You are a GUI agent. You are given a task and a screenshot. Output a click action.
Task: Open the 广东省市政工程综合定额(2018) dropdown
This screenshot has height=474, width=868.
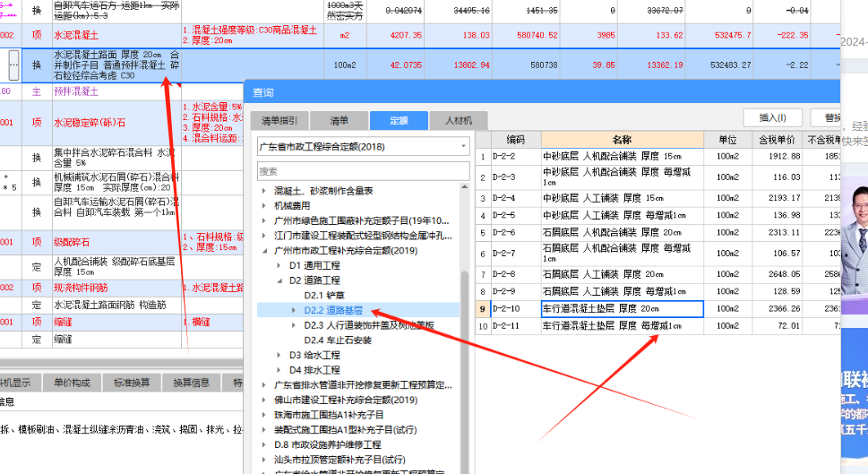click(x=364, y=147)
